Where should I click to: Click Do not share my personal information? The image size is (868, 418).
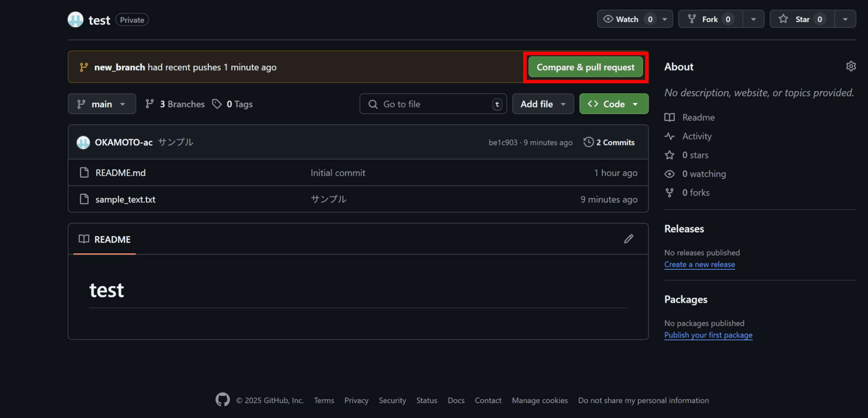pyautogui.click(x=643, y=400)
